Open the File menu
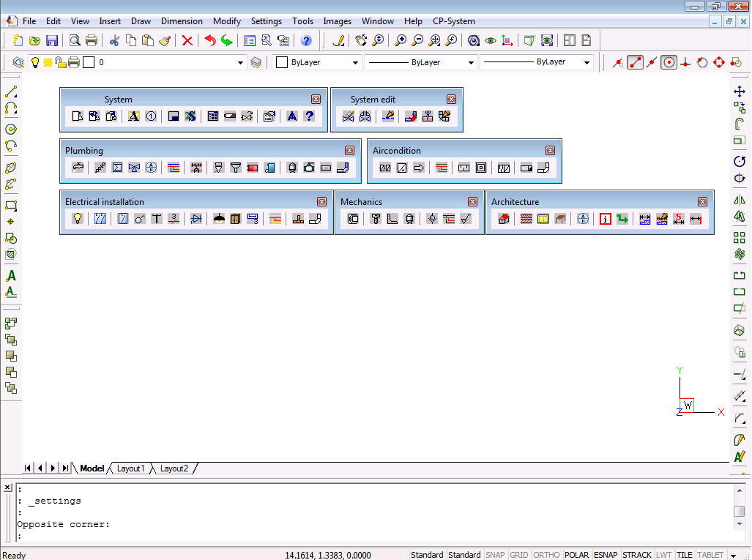 pyautogui.click(x=29, y=21)
